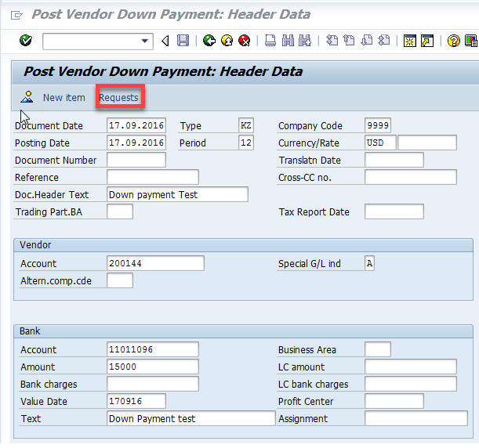Click the Print icon
Image resolution: width=479 pixels, height=448 pixels.
coord(270,41)
